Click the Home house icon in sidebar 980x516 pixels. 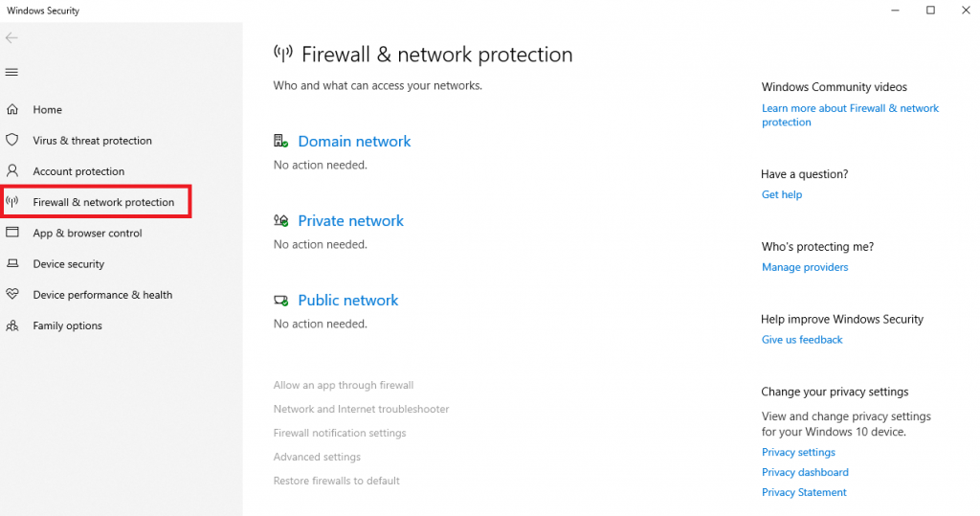pos(12,110)
